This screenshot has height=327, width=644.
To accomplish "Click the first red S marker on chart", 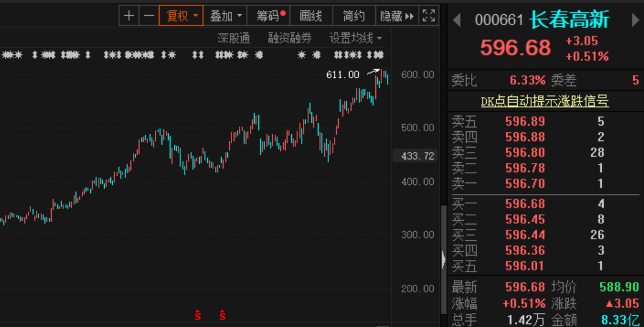I will pyautogui.click(x=197, y=315).
